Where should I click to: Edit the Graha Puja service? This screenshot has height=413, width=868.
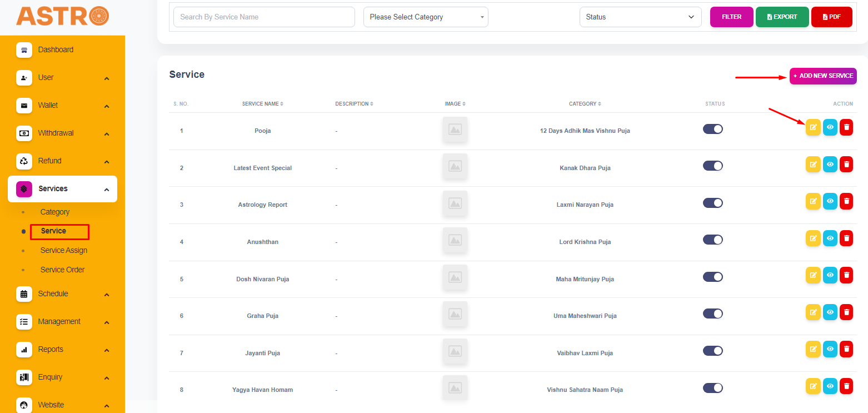pyautogui.click(x=813, y=312)
